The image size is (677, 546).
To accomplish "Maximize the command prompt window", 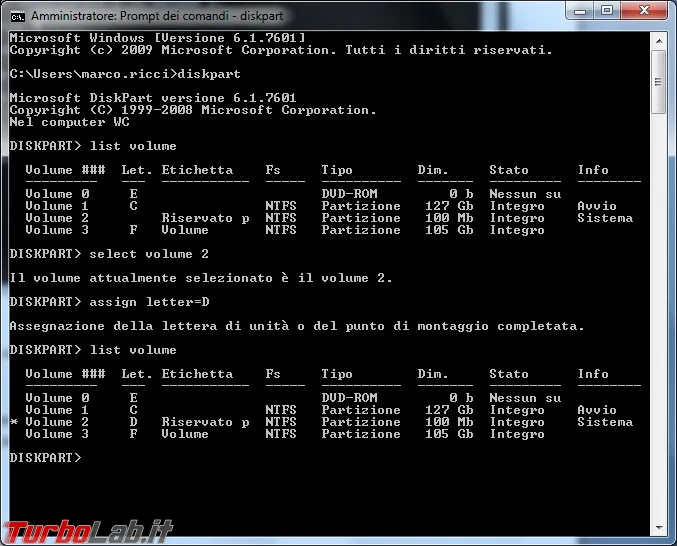I will 607,10.
